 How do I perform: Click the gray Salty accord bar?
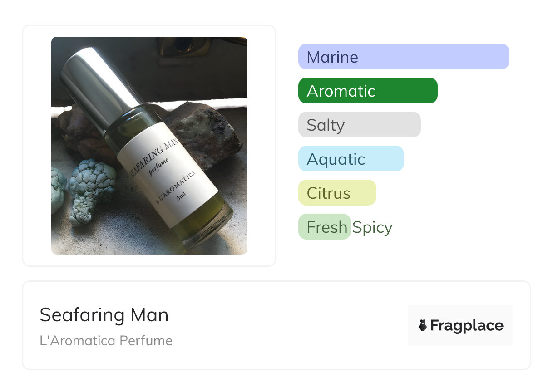point(359,125)
